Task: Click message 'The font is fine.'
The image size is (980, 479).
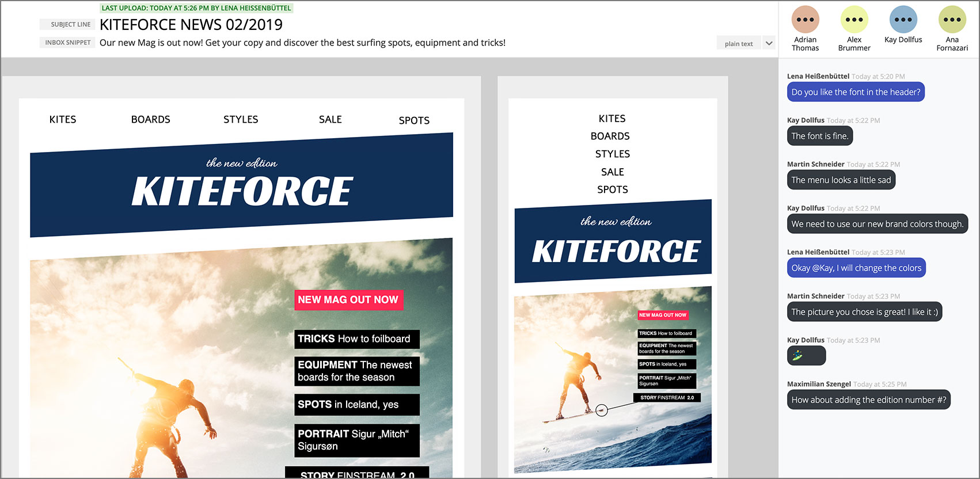Action: 820,136
